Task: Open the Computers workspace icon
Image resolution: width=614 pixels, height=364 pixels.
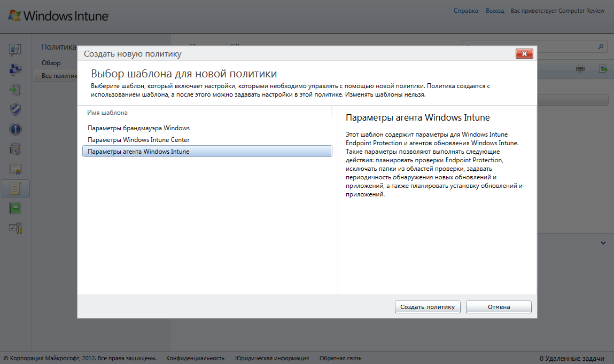Action: pos(15,69)
